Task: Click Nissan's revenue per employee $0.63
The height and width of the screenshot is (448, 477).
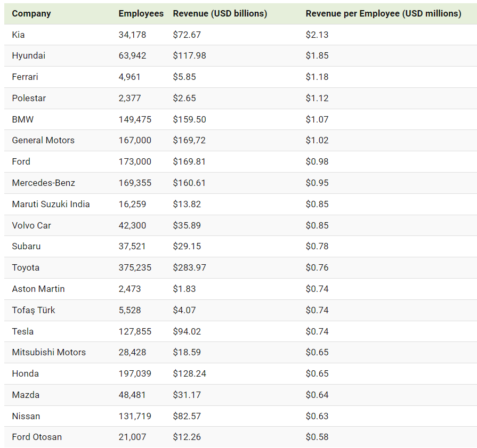Action: [x=317, y=416]
